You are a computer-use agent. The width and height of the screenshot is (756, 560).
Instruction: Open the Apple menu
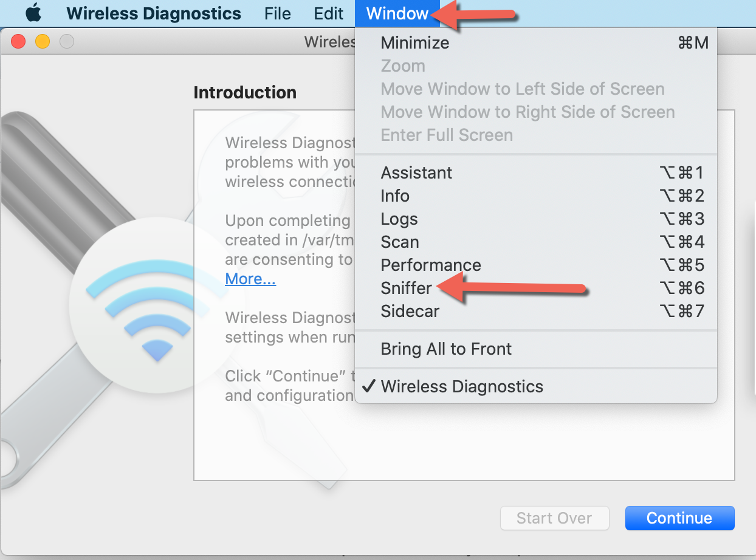click(33, 13)
